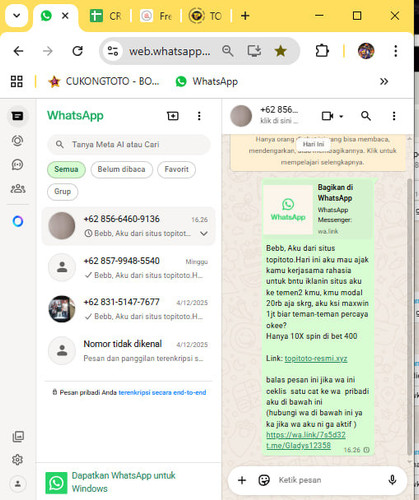The width and height of the screenshot is (419, 500).
Task: Open WhatsApp bookmark in bookmarks bar
Action: 207,81
